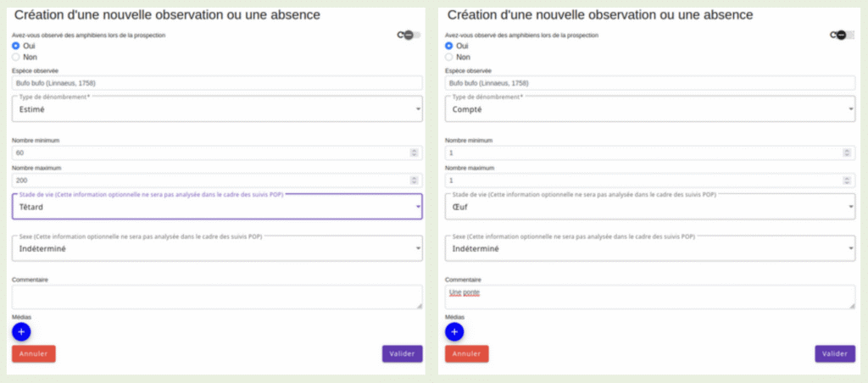Click the stepper on the field showing 60

pyautogui.click(x=414, y=153)
